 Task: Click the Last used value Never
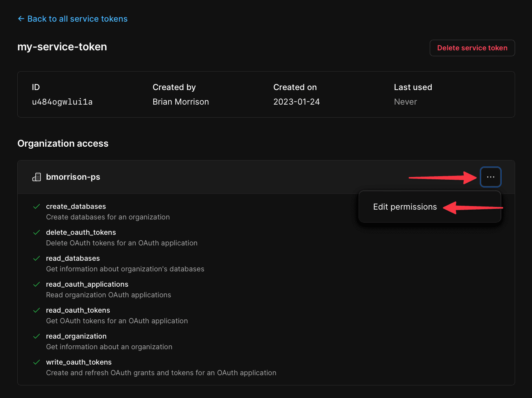[x=405, y=102]
